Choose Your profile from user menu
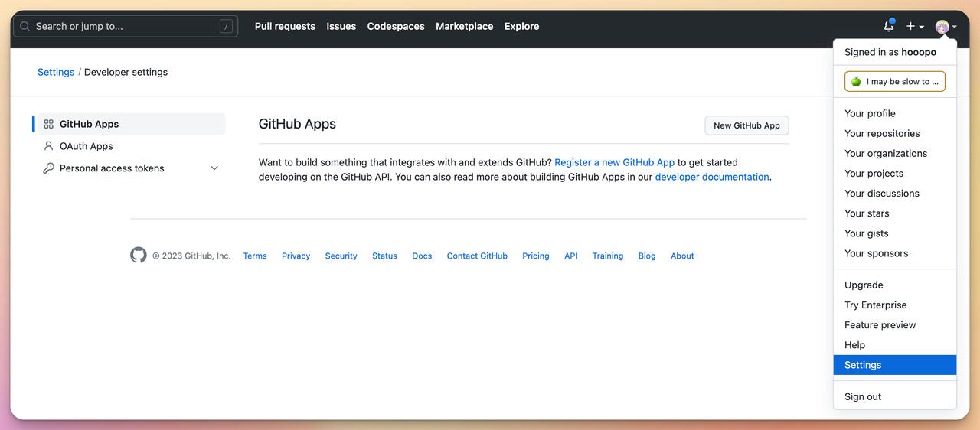 click(x=895, y=113)
